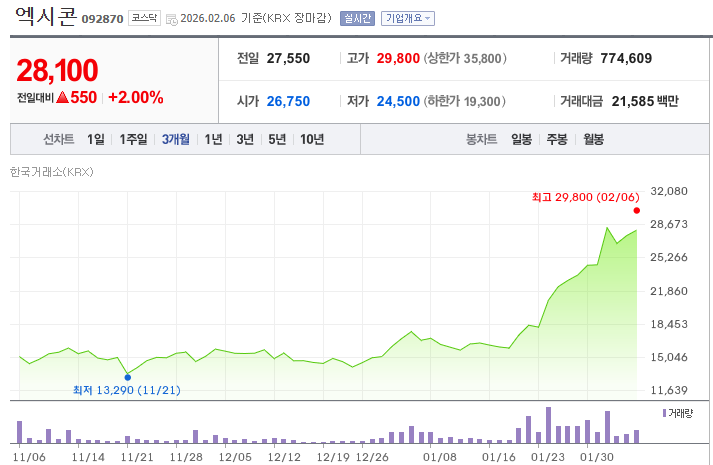This screenshot has height=465, width=713.
Task: Click the 01/30 date axis label
Action: click(x=597, y=457)
